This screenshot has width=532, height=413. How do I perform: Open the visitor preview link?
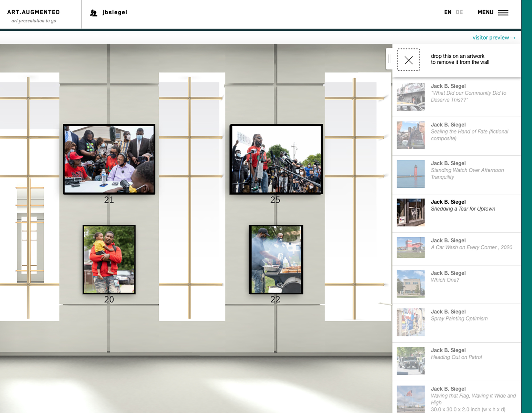494,37
